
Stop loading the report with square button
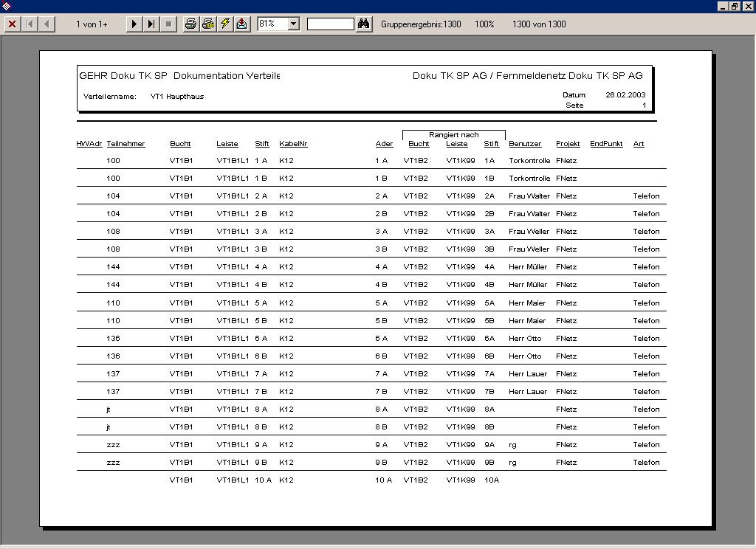pos(168,24)
